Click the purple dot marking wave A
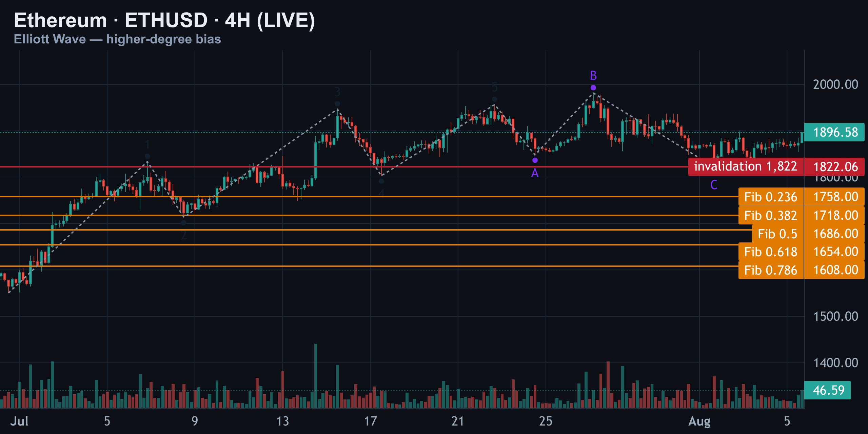Image resolution: width=868 pixels, height=434 pixels. coord(535,160)
